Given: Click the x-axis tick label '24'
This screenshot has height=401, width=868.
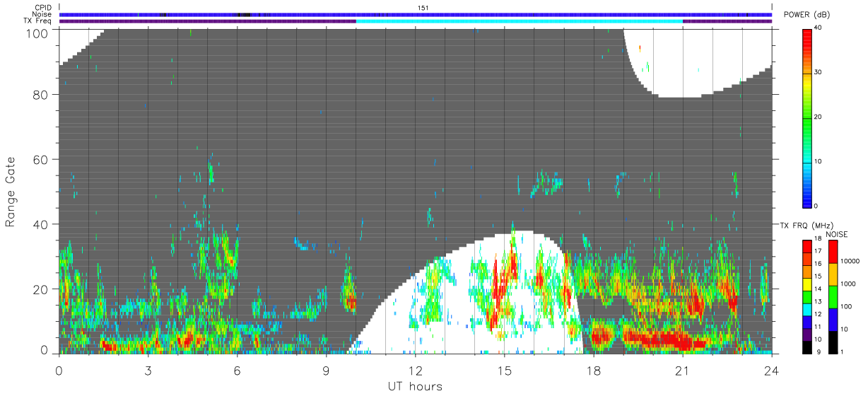Looking at the screenshot, I should click(x=771, y=370).
